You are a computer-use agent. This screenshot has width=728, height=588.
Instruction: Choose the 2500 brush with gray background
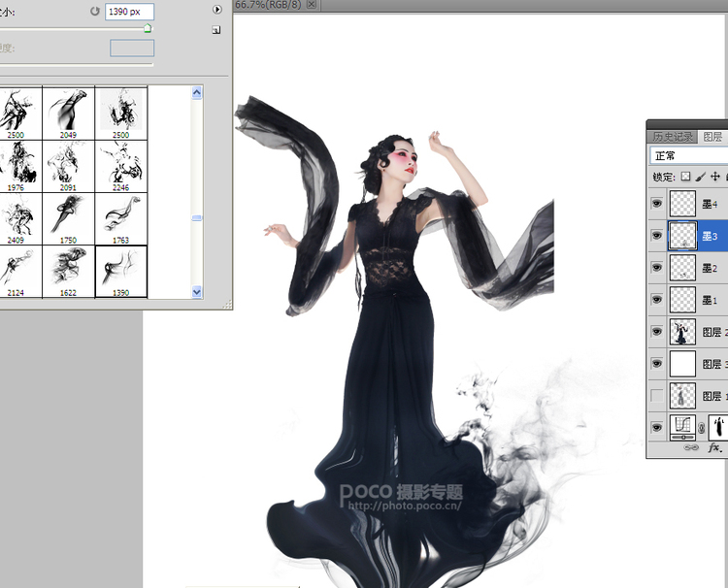(x=120, y=113)
